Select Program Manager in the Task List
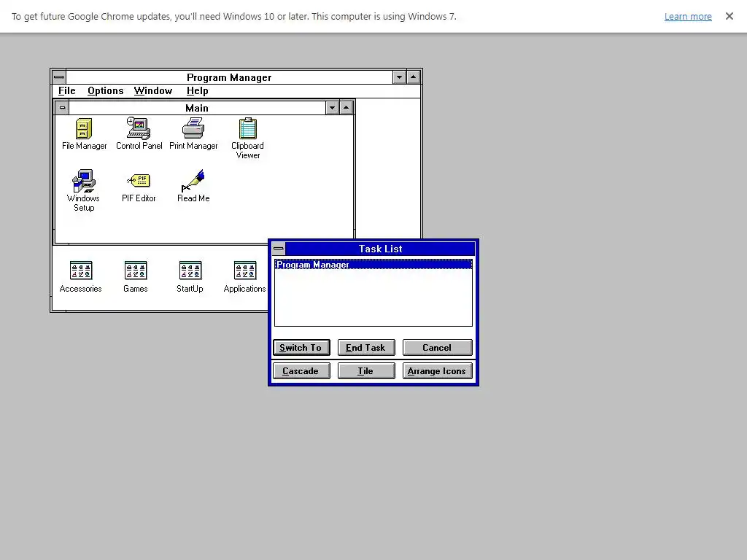 pos(373,265)
